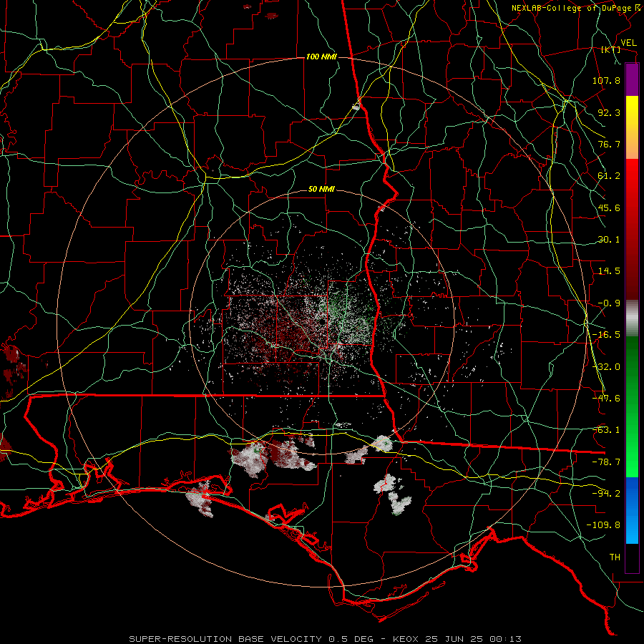
Task: Select the 92.3 velocity scale value
Action: click(609, 112)
